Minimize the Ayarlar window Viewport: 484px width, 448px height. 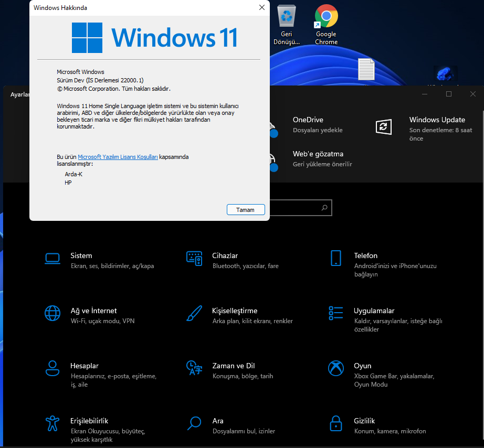(425, 94)
